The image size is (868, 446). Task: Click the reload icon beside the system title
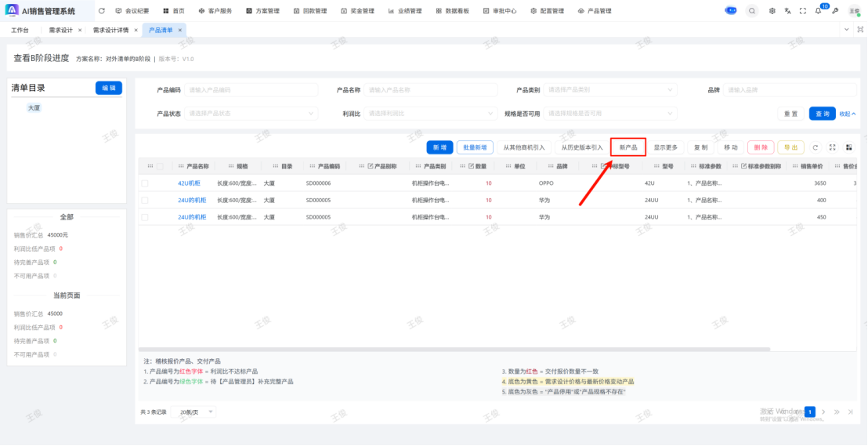click(101, 11)
